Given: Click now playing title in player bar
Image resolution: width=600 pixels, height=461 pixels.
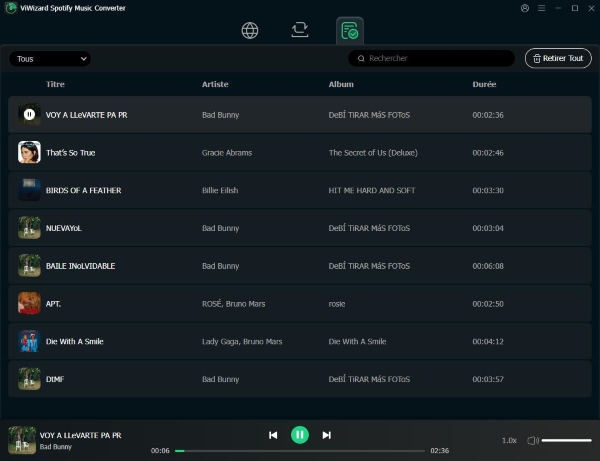Looking at the screenshot, I should click(x=80, y=435).
